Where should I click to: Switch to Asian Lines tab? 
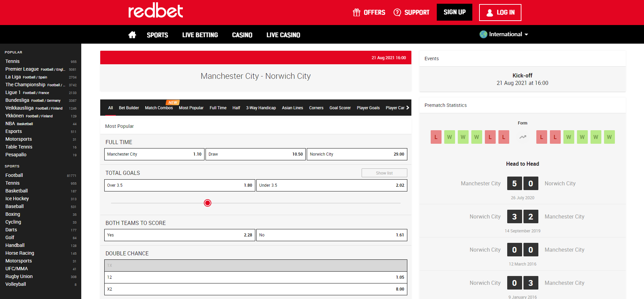[293, 108]
